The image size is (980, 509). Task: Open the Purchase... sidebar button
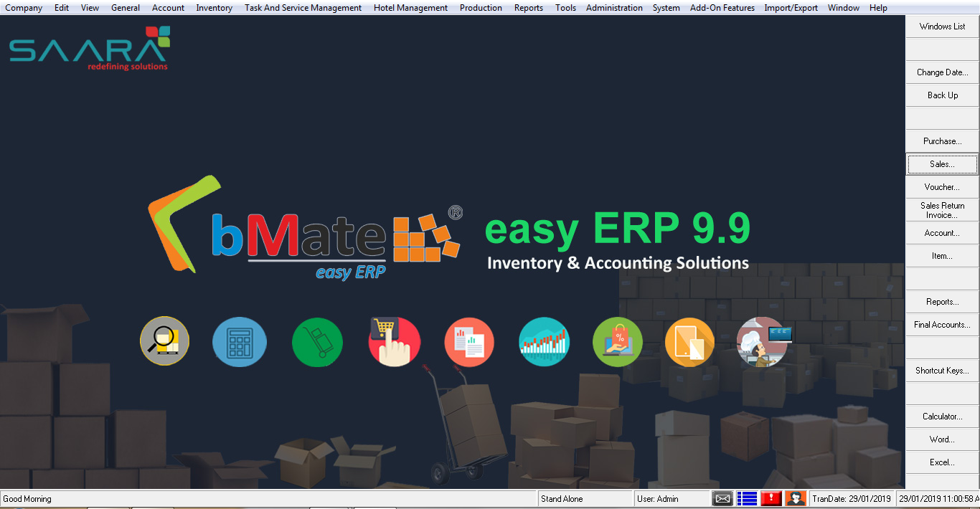942,141
